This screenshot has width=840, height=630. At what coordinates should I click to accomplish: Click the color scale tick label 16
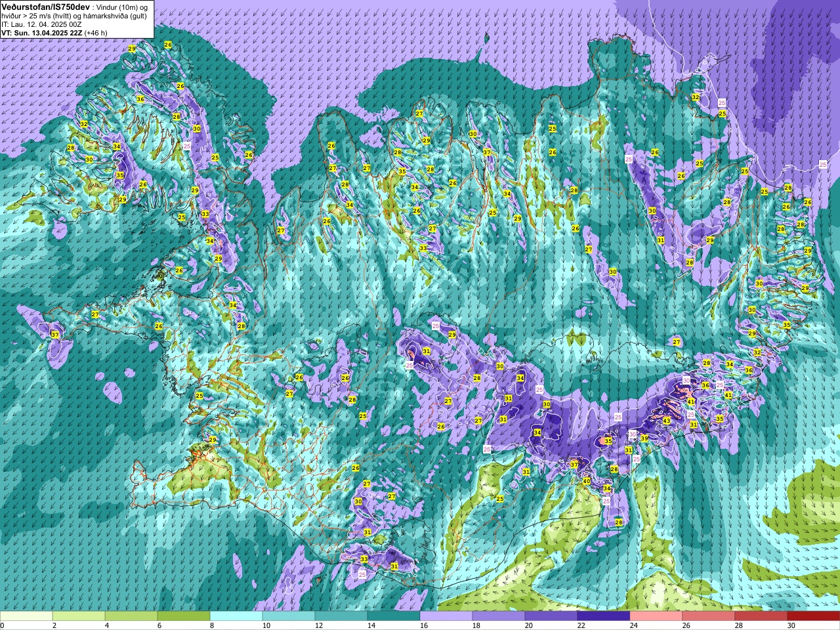pos(424,625)
